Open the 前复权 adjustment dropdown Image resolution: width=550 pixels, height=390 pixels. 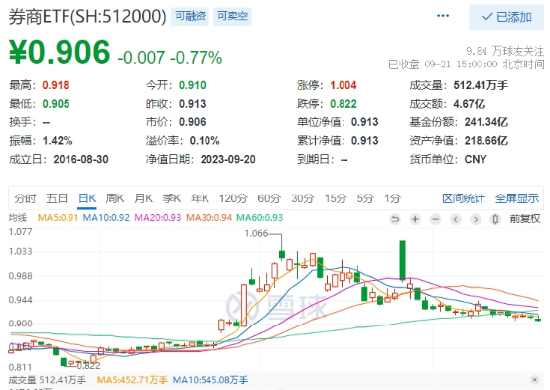coord(525,219)
